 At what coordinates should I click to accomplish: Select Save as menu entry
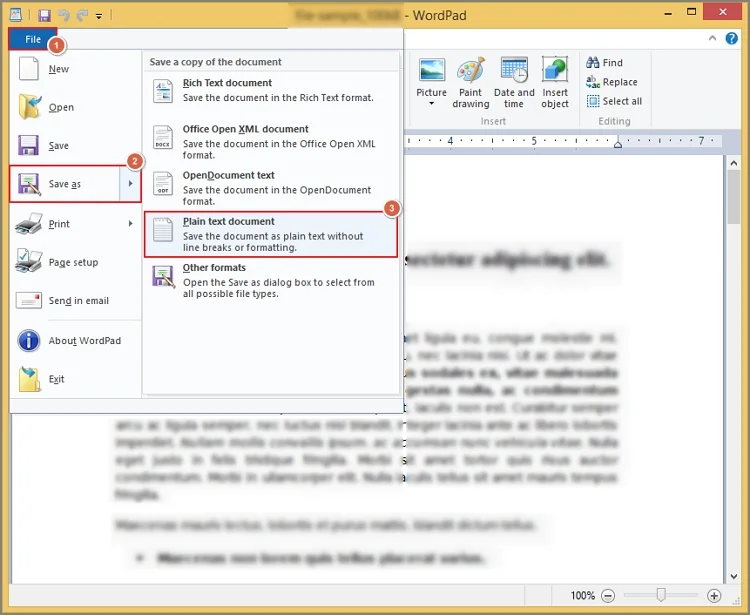pyautogui.click(x=65, y=184)
